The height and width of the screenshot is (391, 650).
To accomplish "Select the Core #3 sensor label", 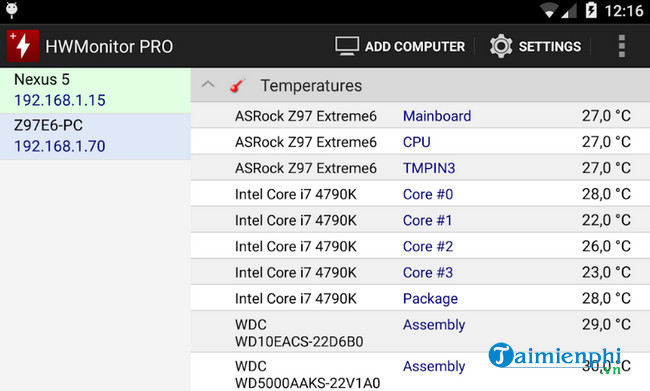I will coord(428,273).
